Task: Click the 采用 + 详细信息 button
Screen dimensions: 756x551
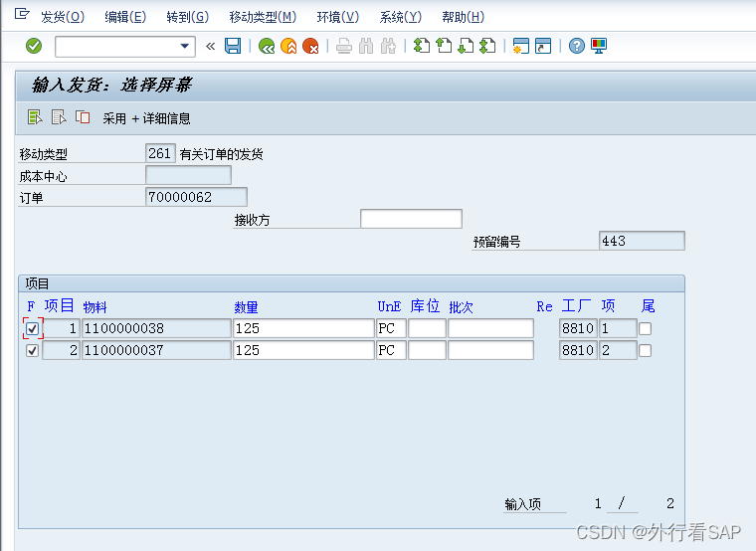Action: (x=146, y=118)
